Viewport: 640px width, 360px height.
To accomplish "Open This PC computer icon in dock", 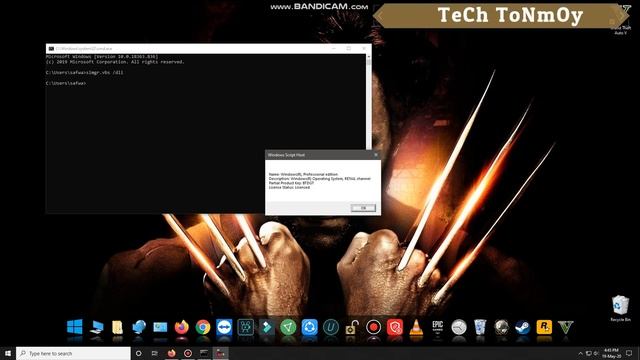I will (96, 327).
